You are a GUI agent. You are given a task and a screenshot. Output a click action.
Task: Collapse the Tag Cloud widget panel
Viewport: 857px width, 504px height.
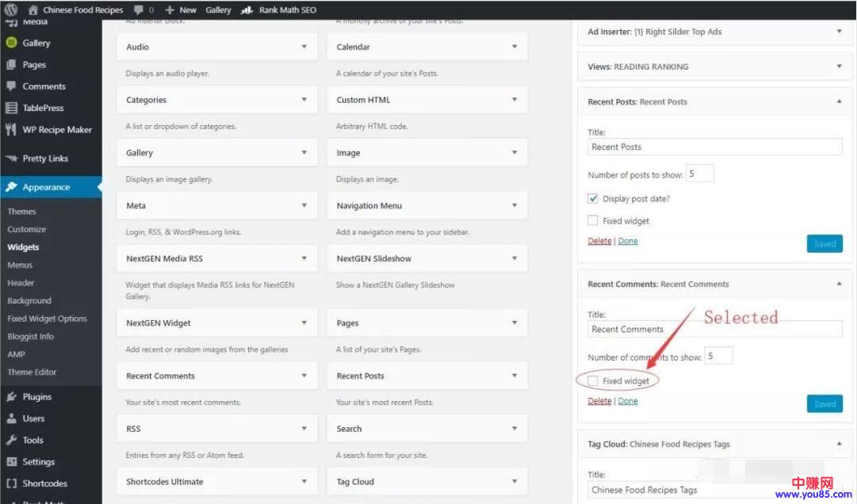pos(840,444)
